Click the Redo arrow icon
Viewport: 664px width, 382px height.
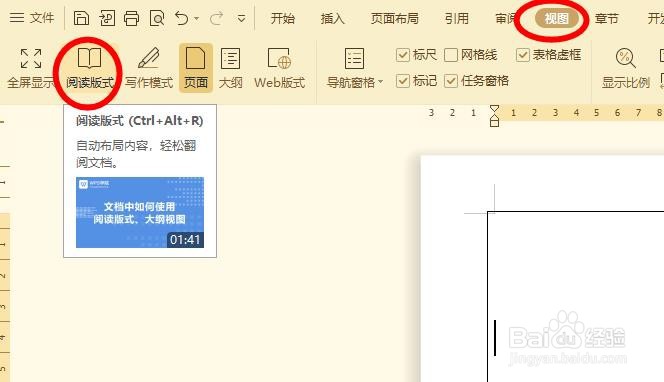[x=217, y=18]
